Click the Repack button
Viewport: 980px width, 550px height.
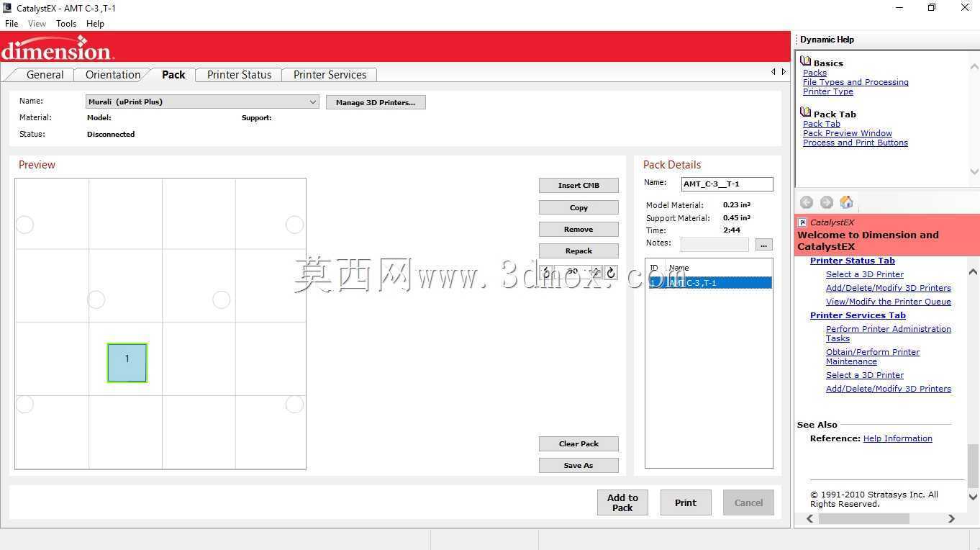tap(579, 251)
